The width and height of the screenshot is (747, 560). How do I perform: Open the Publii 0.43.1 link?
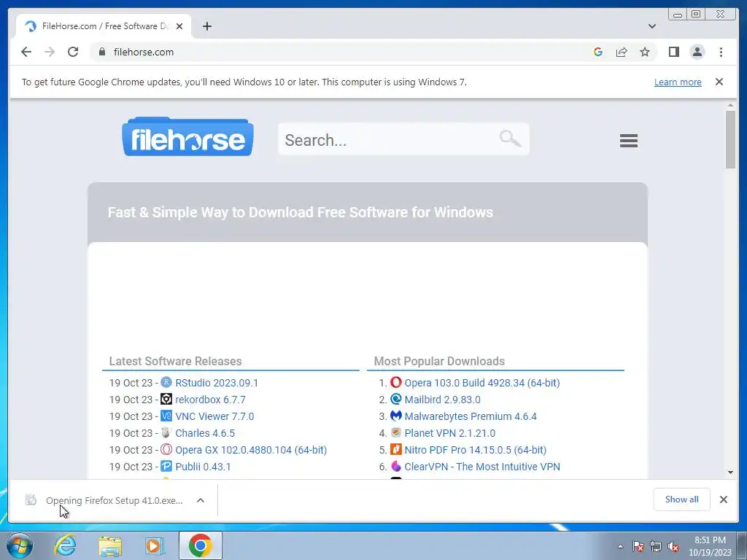[203, 467]
